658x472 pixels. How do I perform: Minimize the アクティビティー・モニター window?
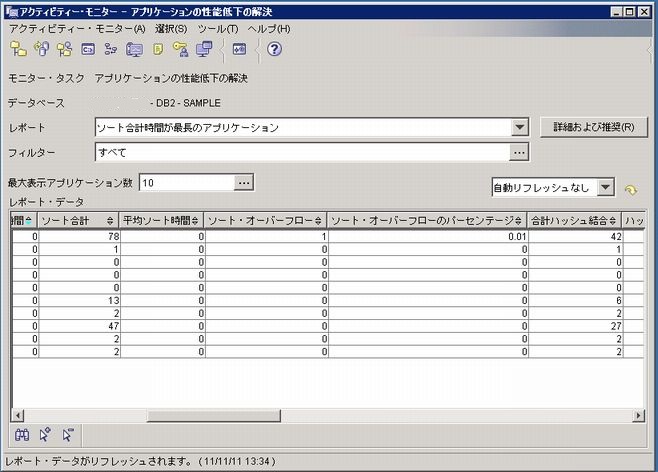point(616,12)
